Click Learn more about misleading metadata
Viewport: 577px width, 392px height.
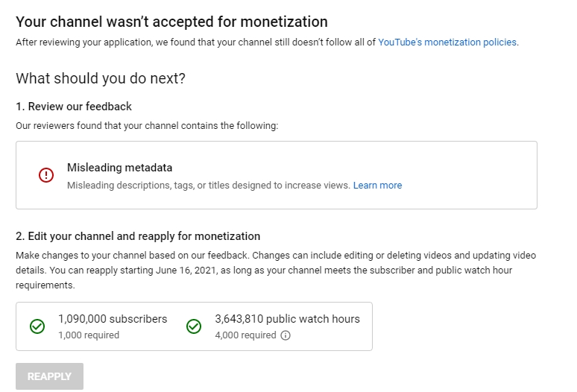pos(377,186)
